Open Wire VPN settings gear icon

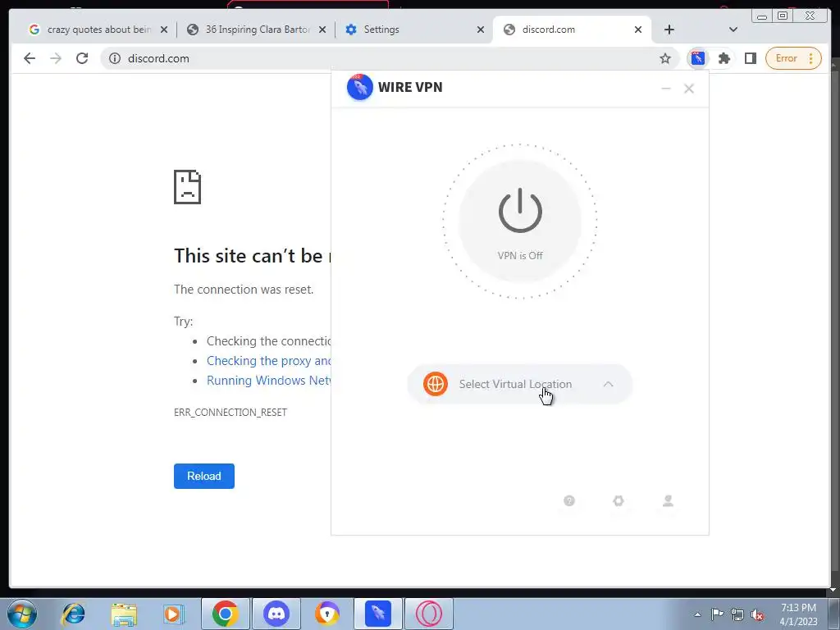(x=619, y=501)
